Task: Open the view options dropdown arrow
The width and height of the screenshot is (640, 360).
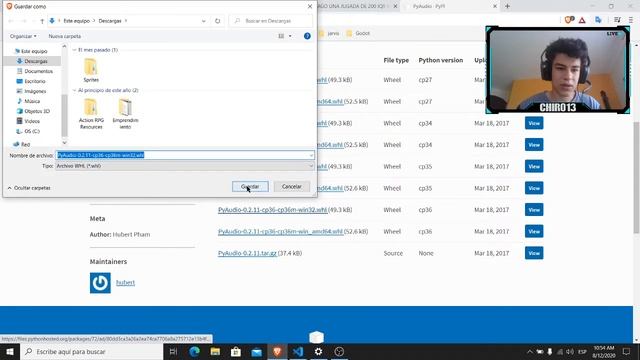Action: point(290,36)
